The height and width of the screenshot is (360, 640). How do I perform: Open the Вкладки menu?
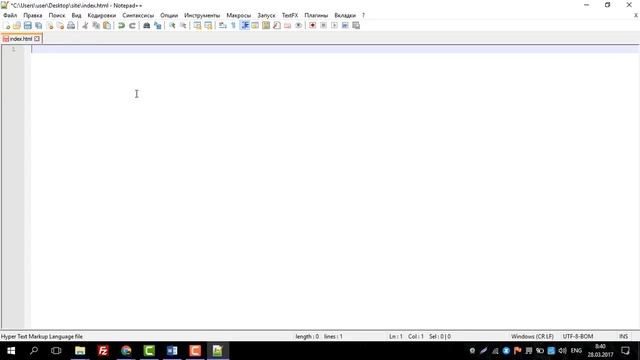(345, 15)
